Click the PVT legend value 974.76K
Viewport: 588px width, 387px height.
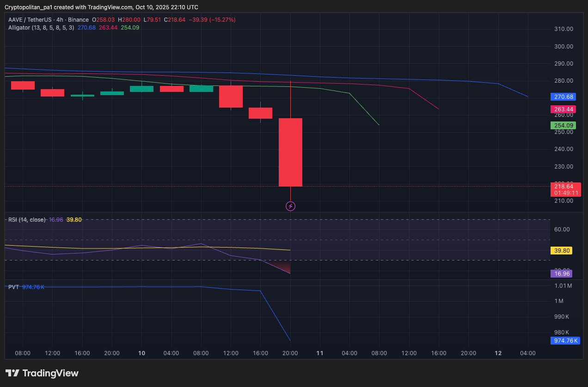[33, 287]
